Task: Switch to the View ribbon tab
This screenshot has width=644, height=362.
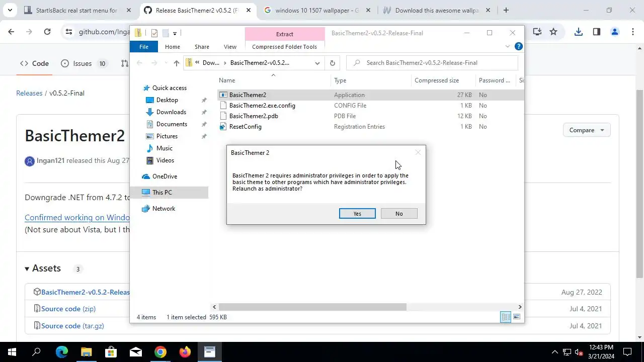Action: (230, 47)
